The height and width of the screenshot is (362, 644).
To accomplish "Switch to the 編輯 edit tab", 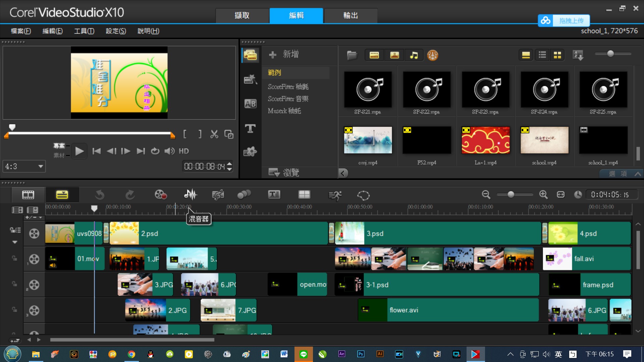I will (297, 15).
